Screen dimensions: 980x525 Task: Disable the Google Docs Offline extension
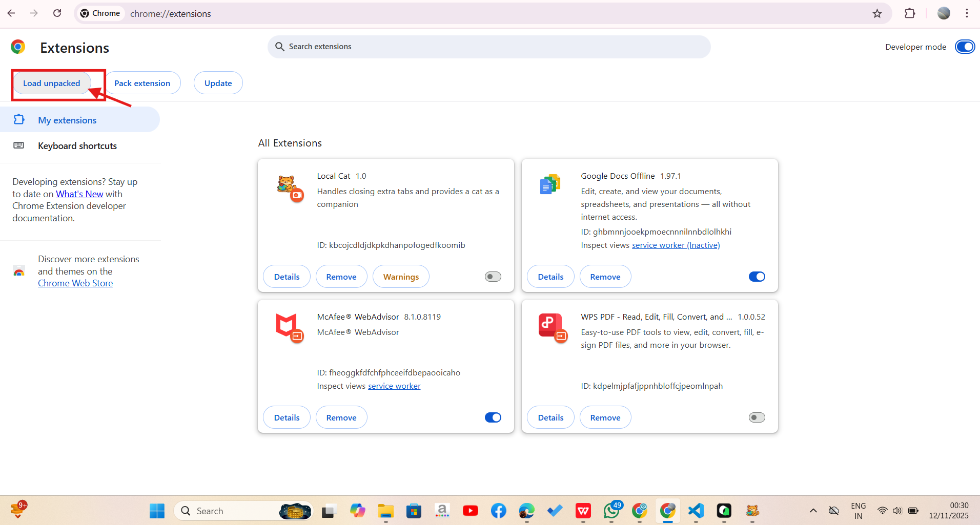coord(757,276)
